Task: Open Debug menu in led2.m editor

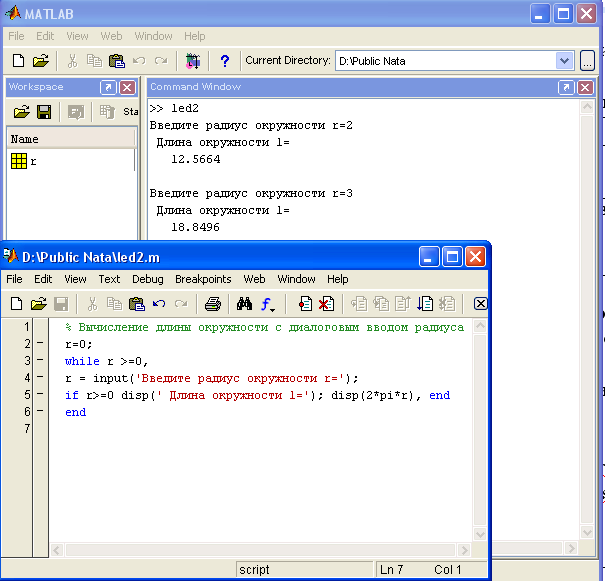Action: point(148,279)
